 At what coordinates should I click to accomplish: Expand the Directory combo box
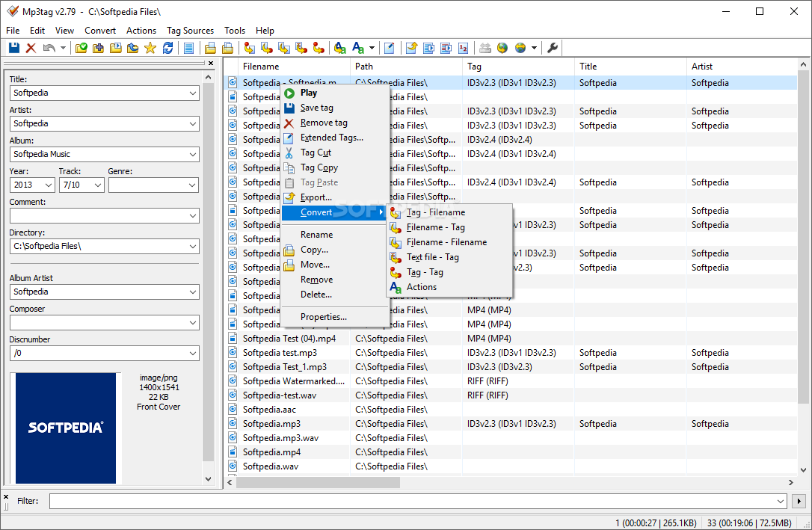tap(193, 247)
